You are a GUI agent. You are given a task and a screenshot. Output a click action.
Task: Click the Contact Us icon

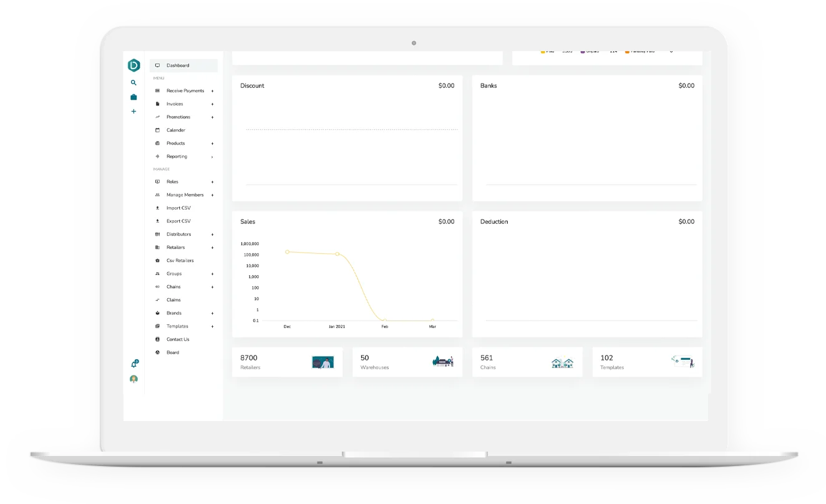pos(157,339)
